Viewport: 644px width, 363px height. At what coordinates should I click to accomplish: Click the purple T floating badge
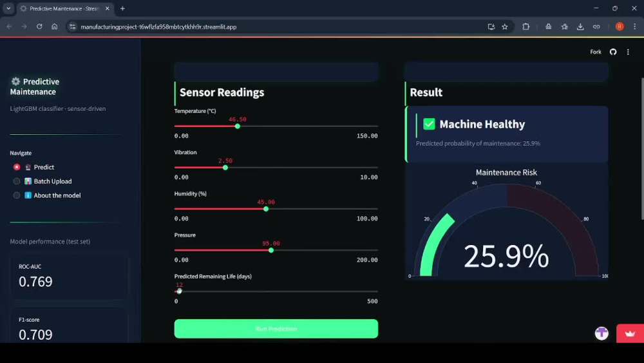click(x=601, y=333)
